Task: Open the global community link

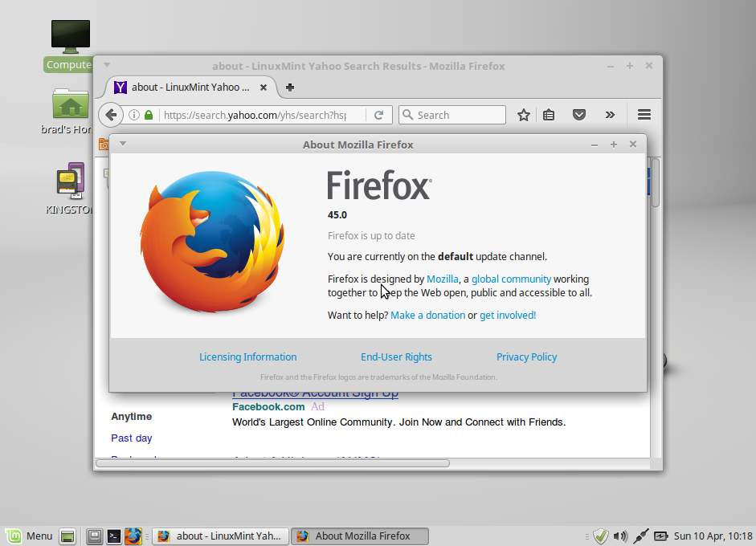Action: pyautogui.click(x=511, y=279)
